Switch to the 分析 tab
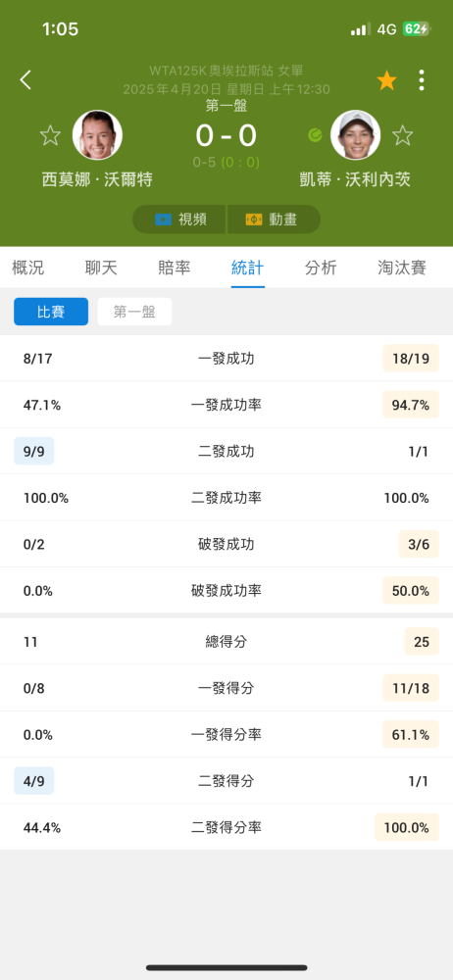The width and height of the screenshot is (453, 980). pyautogui.click(x=321, y=269)
